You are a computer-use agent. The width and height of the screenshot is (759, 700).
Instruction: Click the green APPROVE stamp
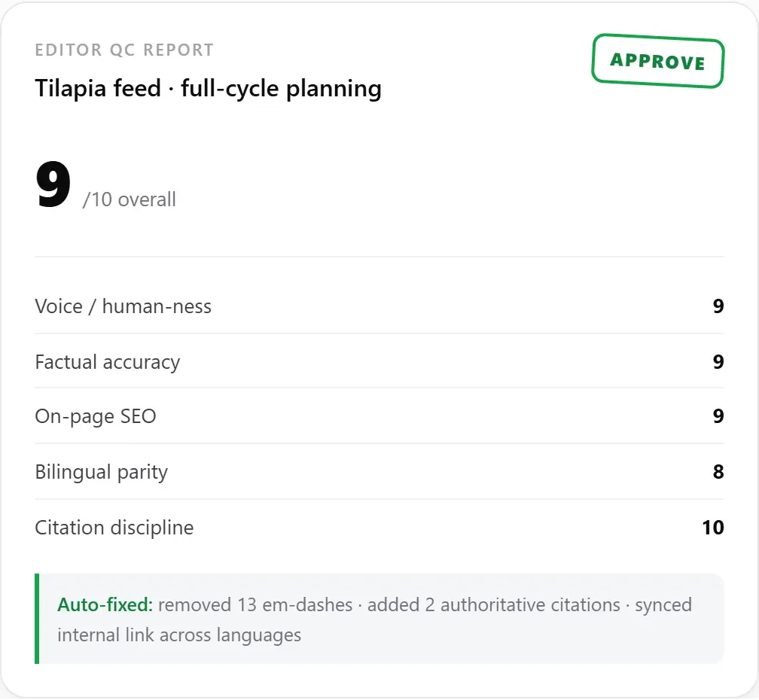(657, 61)
